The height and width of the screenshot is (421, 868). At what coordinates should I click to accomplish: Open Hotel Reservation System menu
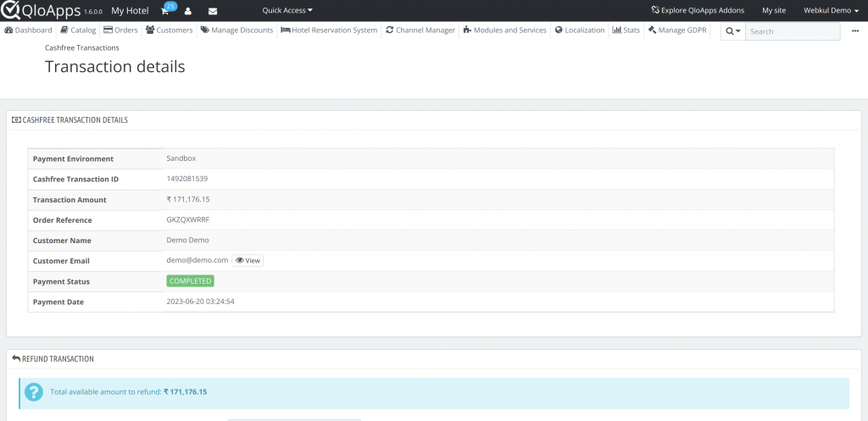tap(329, 30)
